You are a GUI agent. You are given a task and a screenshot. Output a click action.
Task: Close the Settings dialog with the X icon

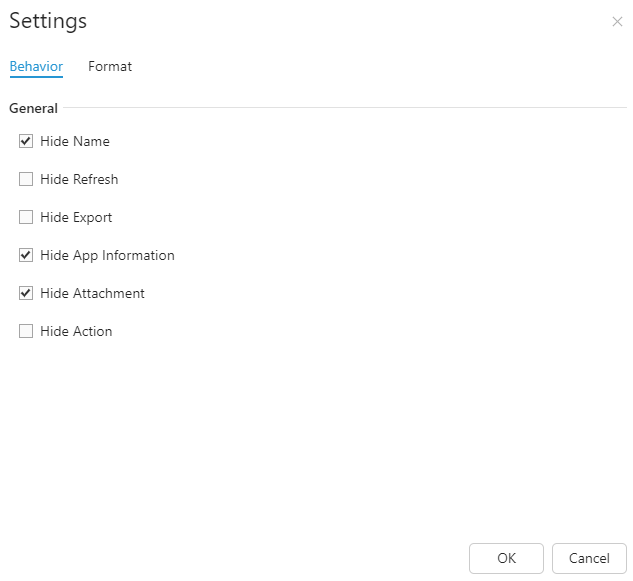[x=617, y=22]
